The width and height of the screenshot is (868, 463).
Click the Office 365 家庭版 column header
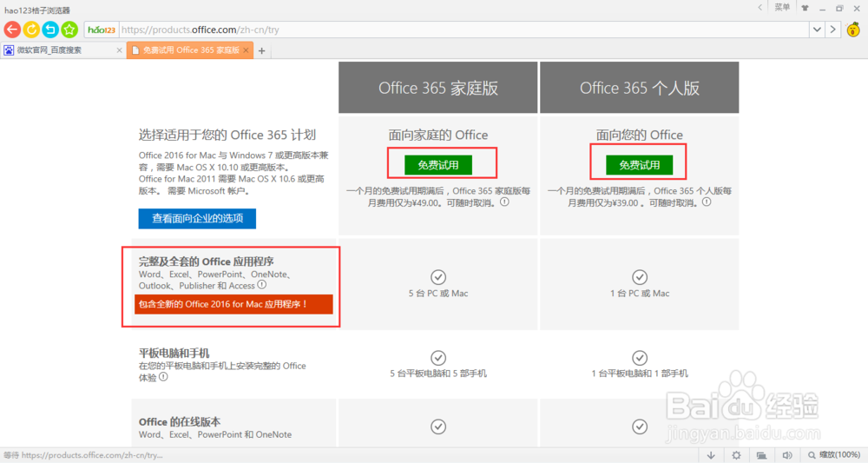(437, 88)
